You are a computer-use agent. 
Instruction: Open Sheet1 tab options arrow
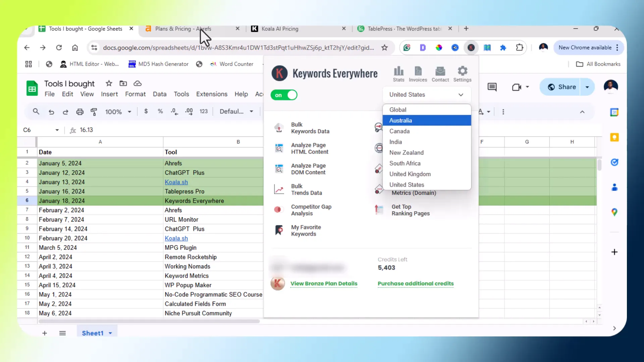[110, 333]
